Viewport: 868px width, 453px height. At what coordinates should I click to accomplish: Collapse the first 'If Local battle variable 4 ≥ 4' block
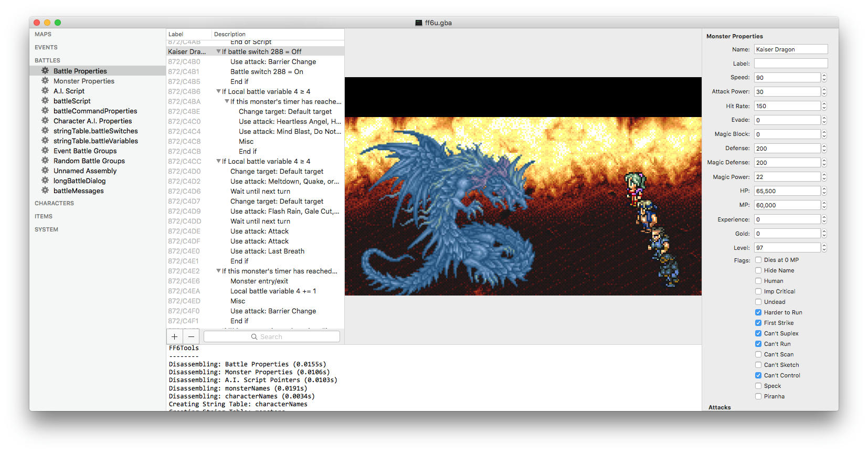[218, 91]
